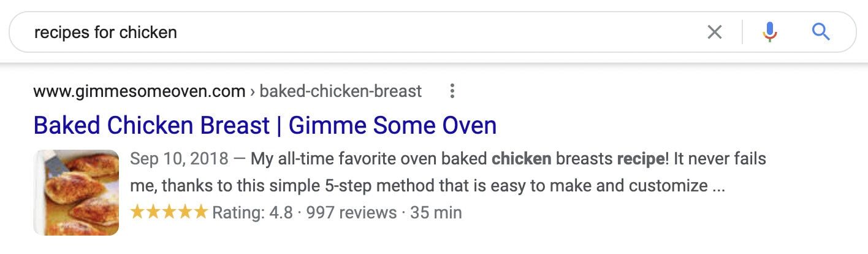Screen dimensions: 868x254
Task: Submit search using the blue magnifier icon
Action: pyautogui.click(x=821, y=31)
